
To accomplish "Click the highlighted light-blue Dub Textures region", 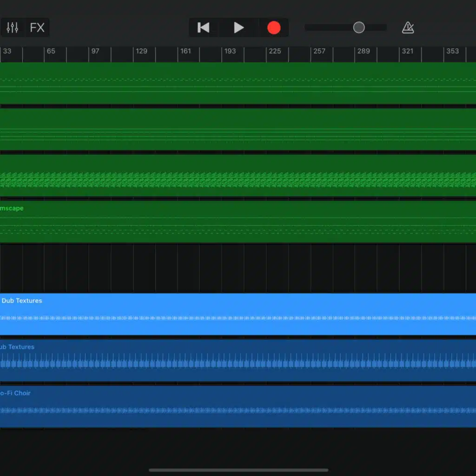I will point(238,314).
